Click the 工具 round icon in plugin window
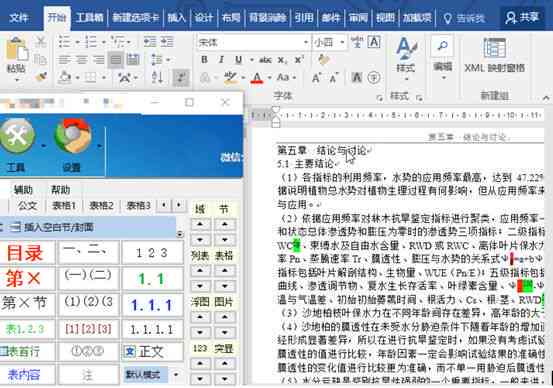553x388 pixels. (x=17, y=135)
